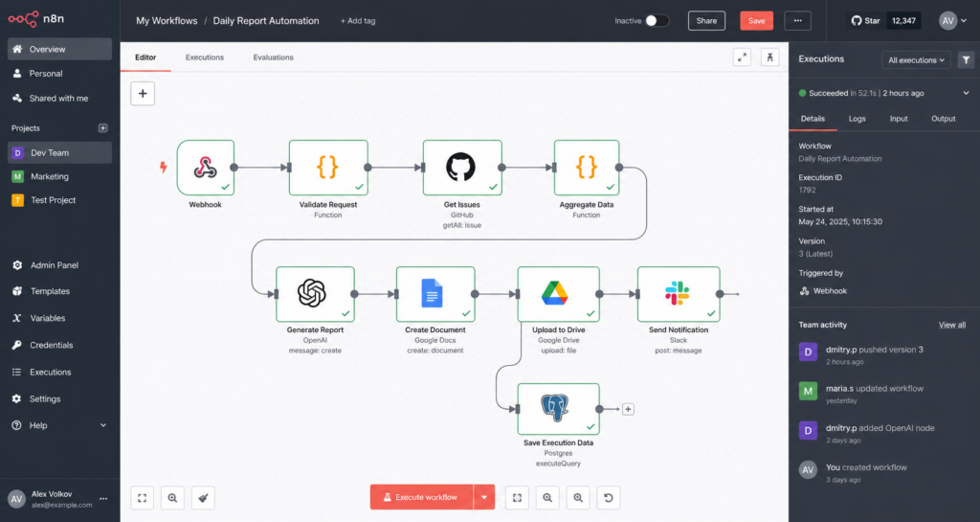Image resolution: width=980 pixels, height=522 pixels.
Task: Open Alex Volkov account options dots
Action: [103, 499]
